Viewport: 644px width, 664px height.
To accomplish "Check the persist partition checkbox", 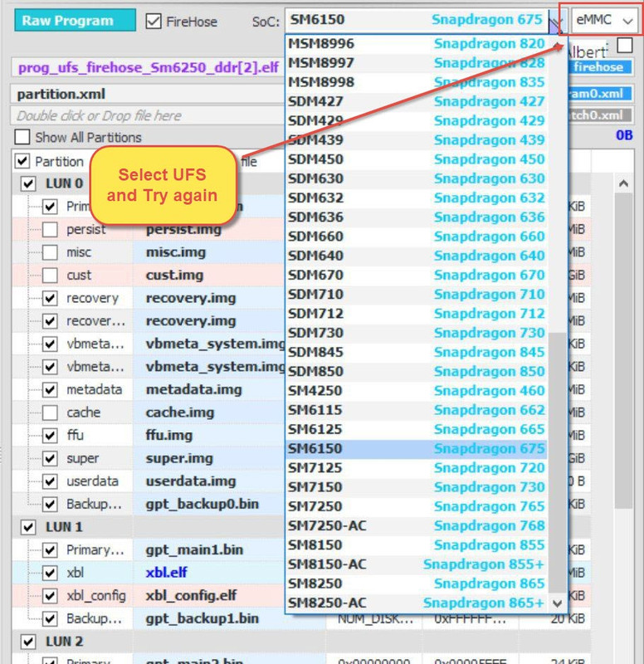I will pyautogui.click(x=50, y=230).
